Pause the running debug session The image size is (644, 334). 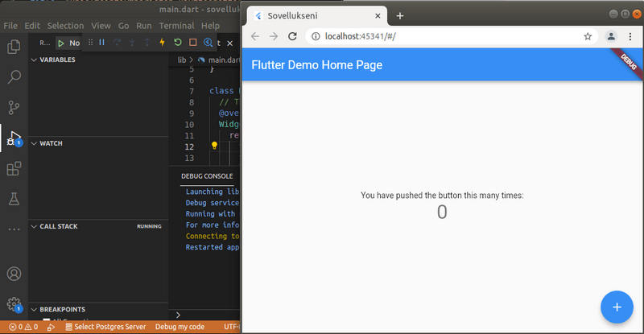pos(102,43)
